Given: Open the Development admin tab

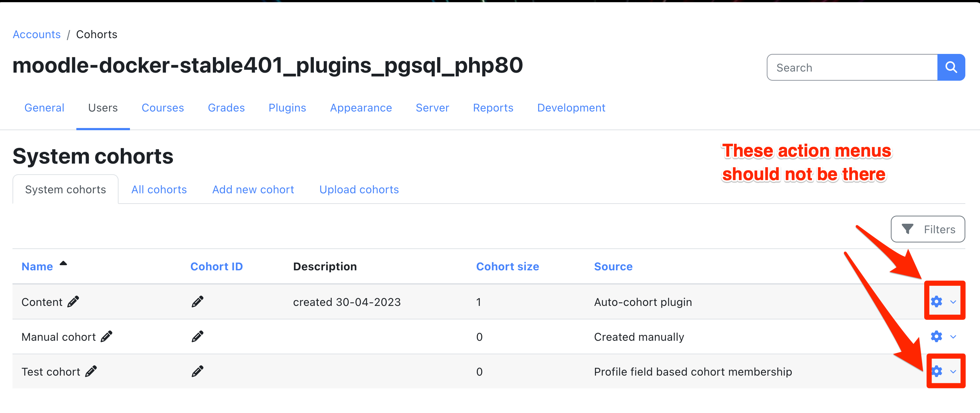Looking at the screenshot, I should [571, 107].
